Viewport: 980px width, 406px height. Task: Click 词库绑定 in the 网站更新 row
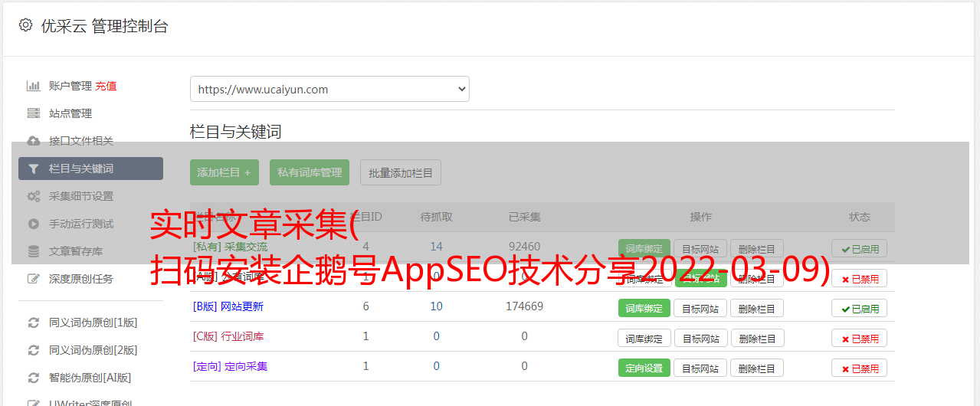click(644, 308)
